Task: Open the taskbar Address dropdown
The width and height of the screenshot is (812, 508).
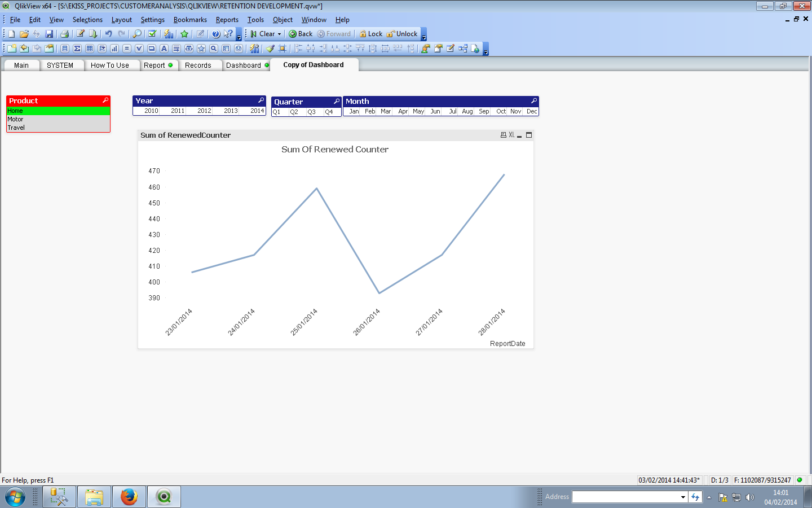Action: click(x=683, y=497)
